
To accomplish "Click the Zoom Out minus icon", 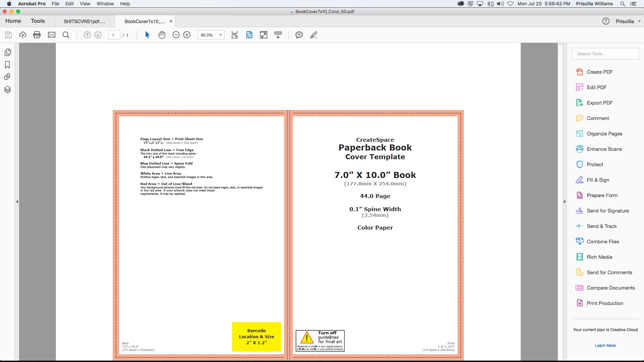I will coord(176,35).
